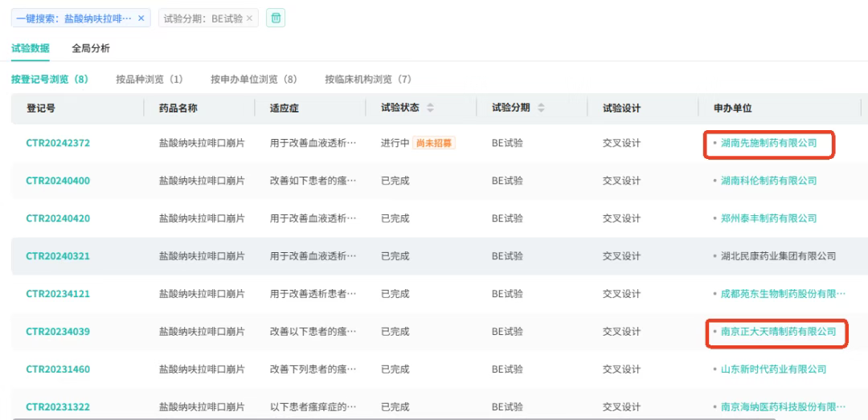Sort by 试验分期 column arrows
Screen dimensions: 868x420
541,108
